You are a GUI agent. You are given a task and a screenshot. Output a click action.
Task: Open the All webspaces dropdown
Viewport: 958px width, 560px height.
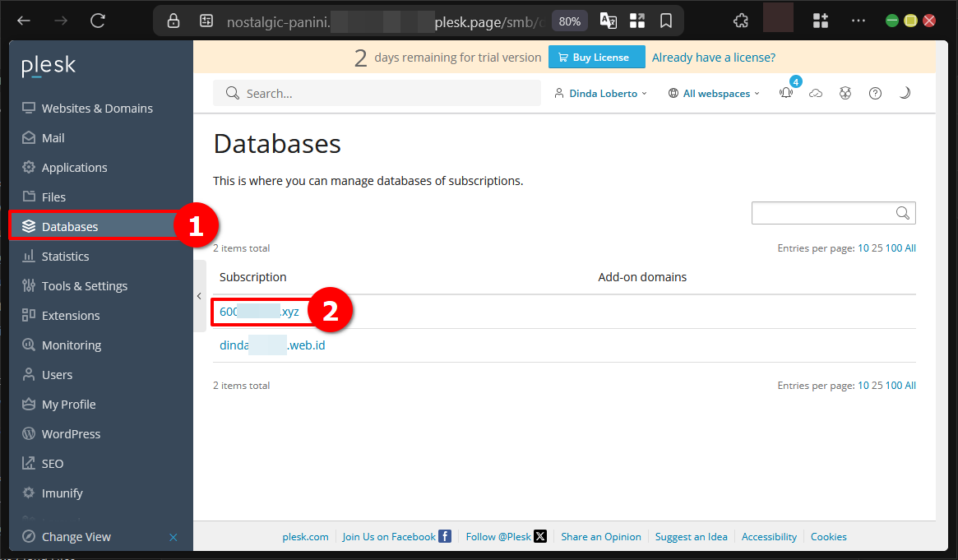[713, 93]
